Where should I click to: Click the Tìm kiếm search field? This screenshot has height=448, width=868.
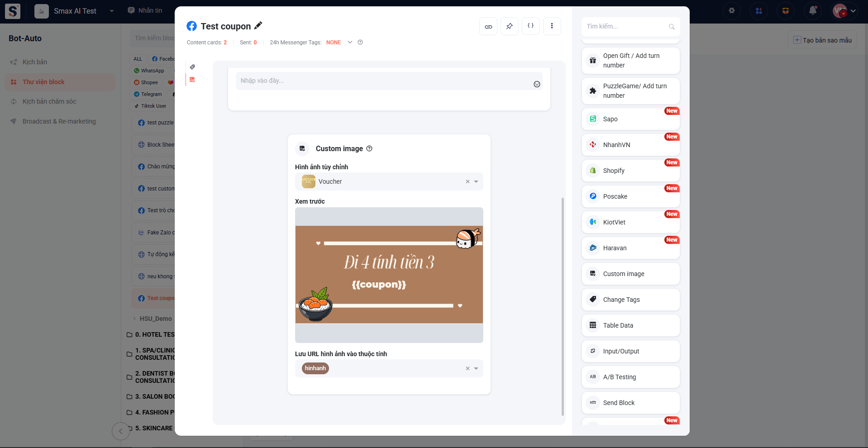pyautogui.click(x=626, y=27)
